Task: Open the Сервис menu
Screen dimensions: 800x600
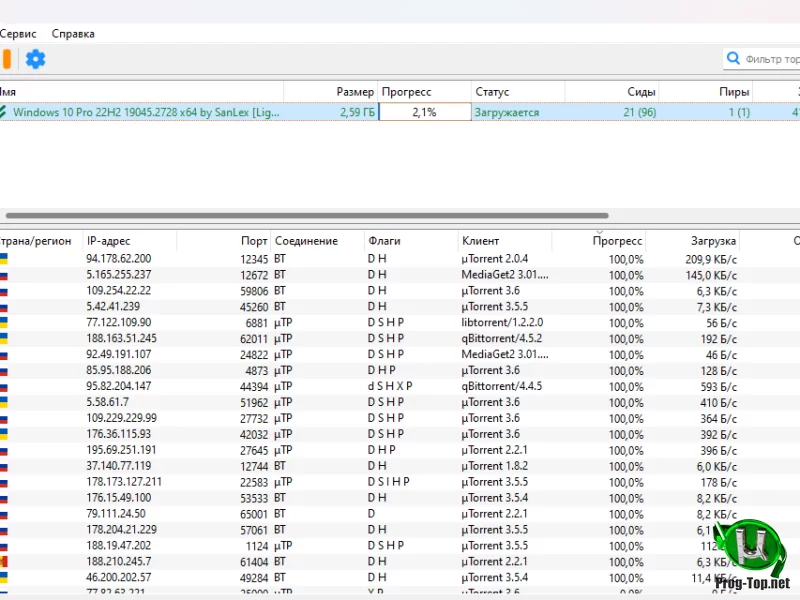Action: coord(18,33)
